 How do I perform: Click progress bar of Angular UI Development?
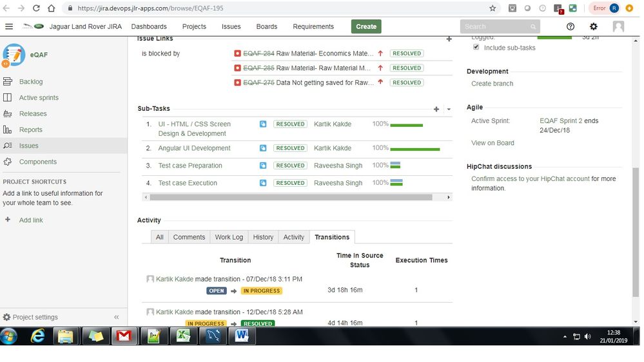click(x=415, y=149)
